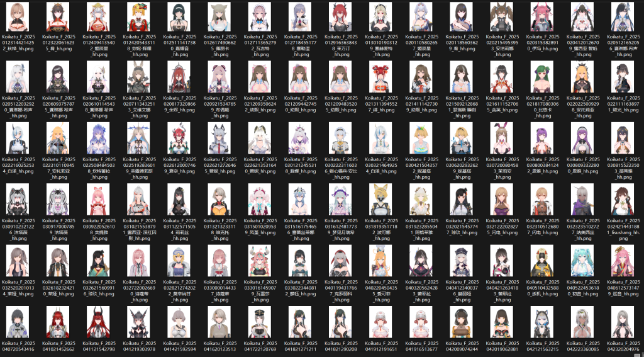Open the orange-haired image 0402204504355

pyautogui.click(x=380, y=261)
